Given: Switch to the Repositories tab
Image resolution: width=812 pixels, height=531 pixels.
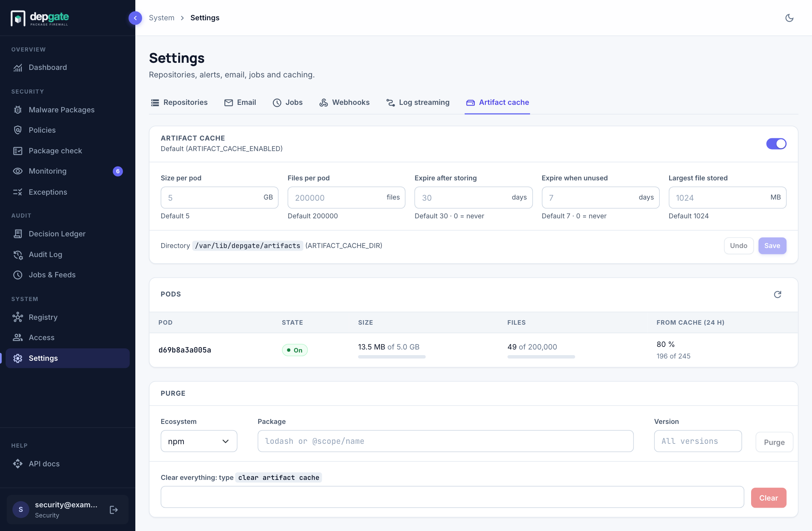Looking at the screenshot, I should [179, 102].
